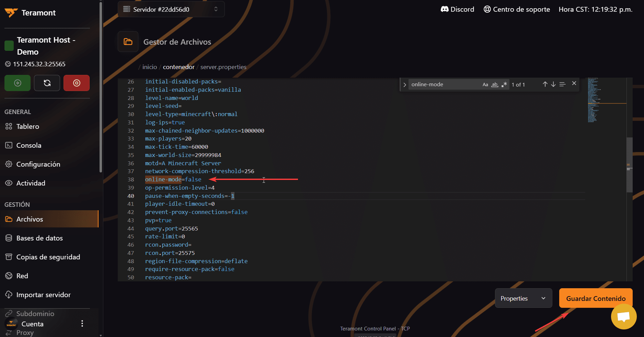Go to contenedor breadcrumb
This screenshot has width=644, height=337.
179,67
